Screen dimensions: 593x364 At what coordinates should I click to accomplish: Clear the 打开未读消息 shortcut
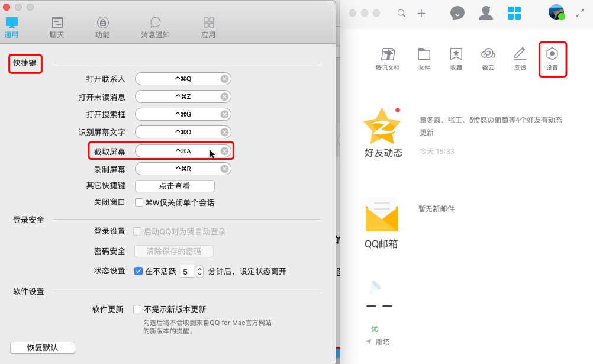coord(225,96)
